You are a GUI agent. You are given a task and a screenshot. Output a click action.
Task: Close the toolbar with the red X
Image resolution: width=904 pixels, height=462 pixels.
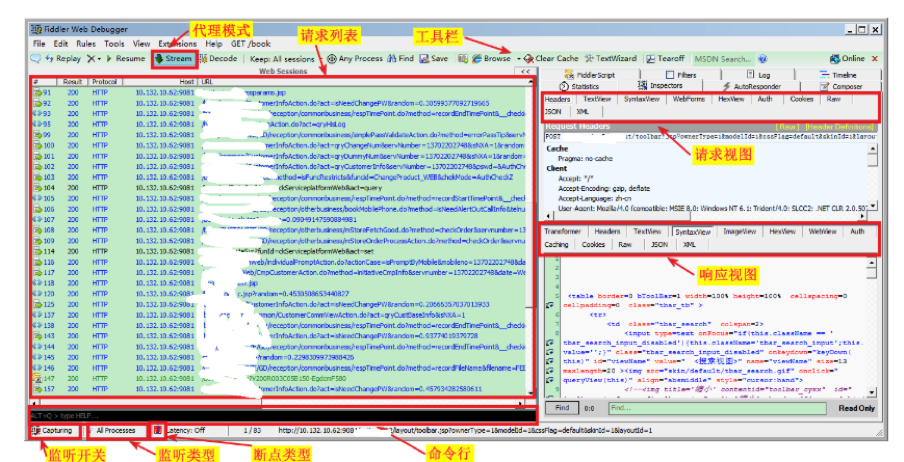point(875,58)
